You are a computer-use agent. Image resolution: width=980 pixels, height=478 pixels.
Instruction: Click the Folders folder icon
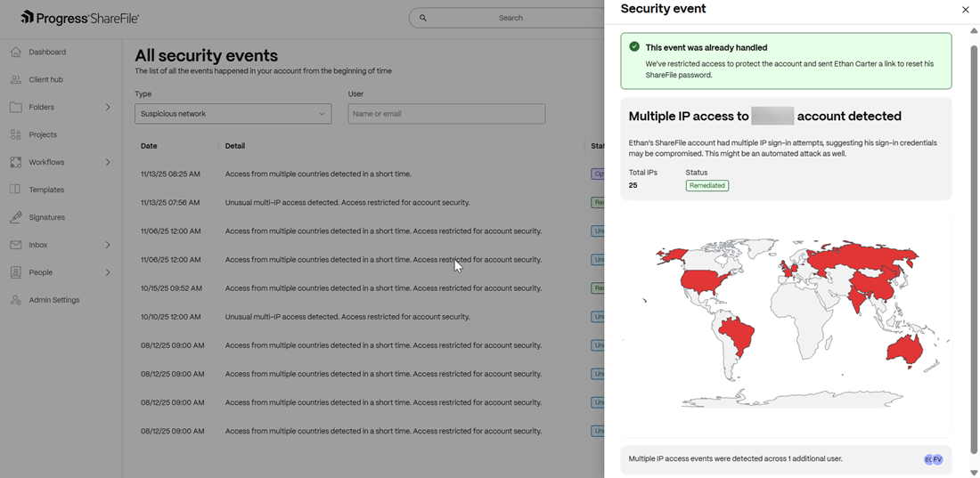tap(16, 107)
